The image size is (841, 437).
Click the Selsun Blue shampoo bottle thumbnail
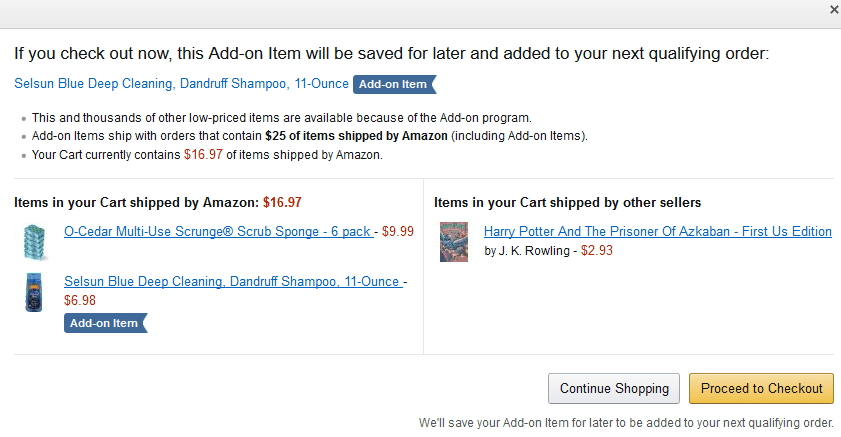(x=34, y=292)
